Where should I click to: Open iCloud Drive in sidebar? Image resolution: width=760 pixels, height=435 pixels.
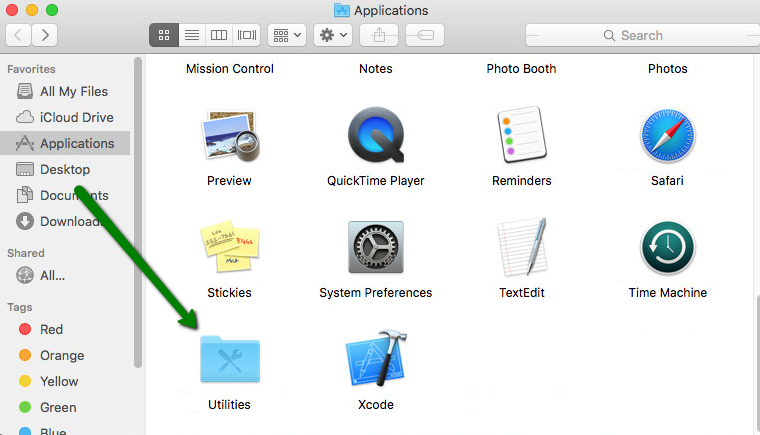(x=65, y=117)
